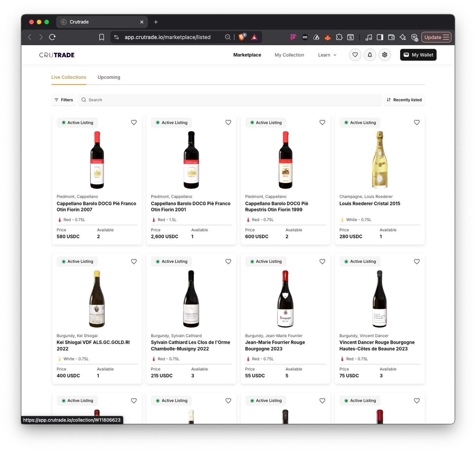
Task: Bookmark this page with the bookmark icon
Action: [102, 37]
